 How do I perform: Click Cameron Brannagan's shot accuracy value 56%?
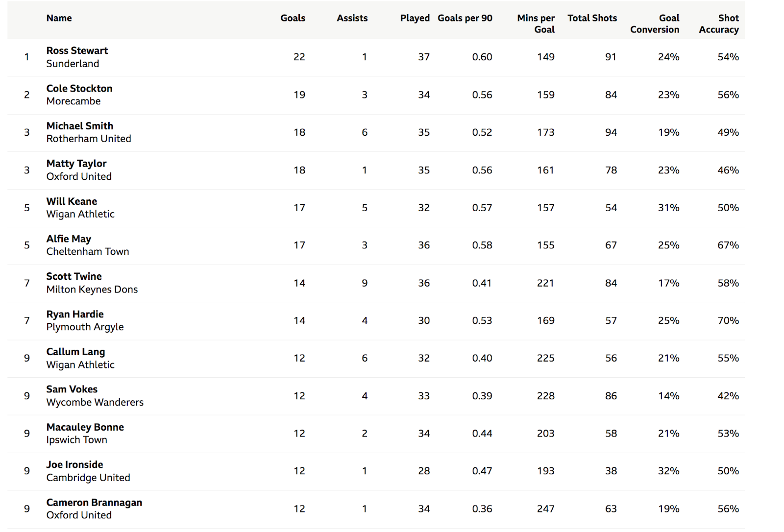(x=728, y=509)
